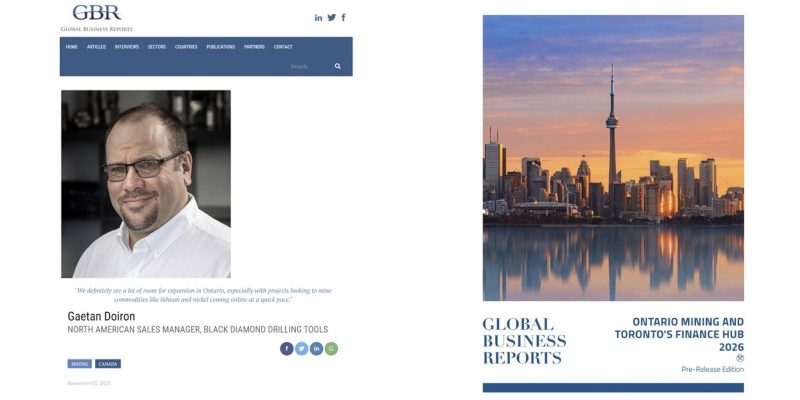Open the Sectors menu item

click(157, 47)
